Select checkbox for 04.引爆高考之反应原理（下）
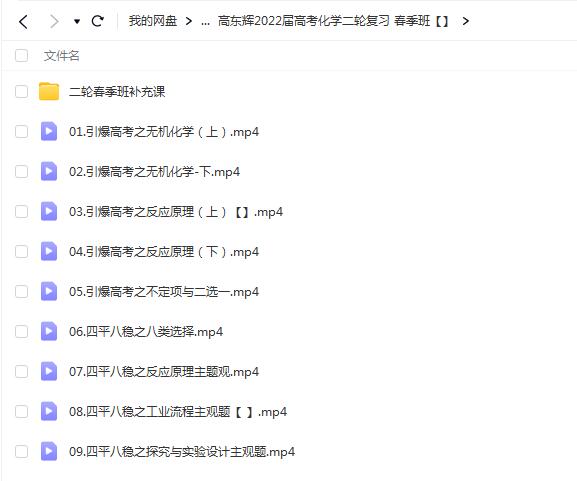The height and width of the screenshot is (481, 577). click(21, 252)
